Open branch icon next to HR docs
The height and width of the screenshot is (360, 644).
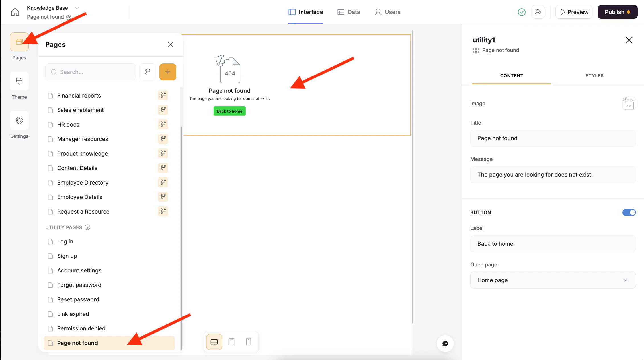point(163,124)
